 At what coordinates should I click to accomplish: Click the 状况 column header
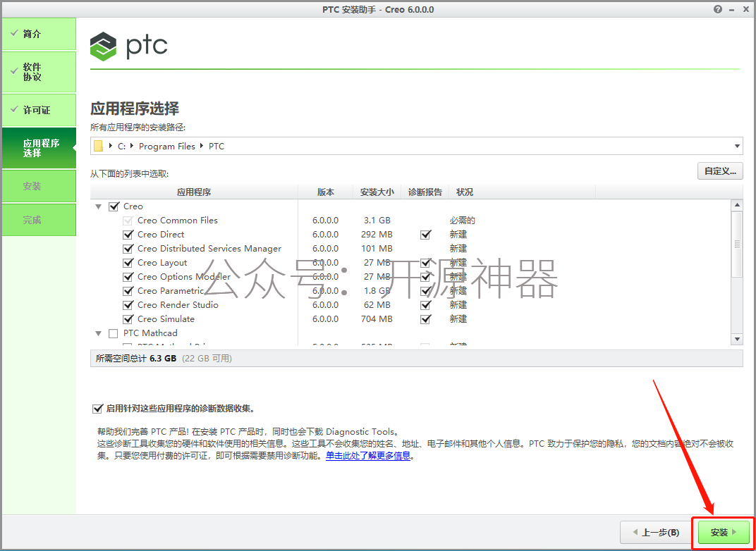pos(522,192)
